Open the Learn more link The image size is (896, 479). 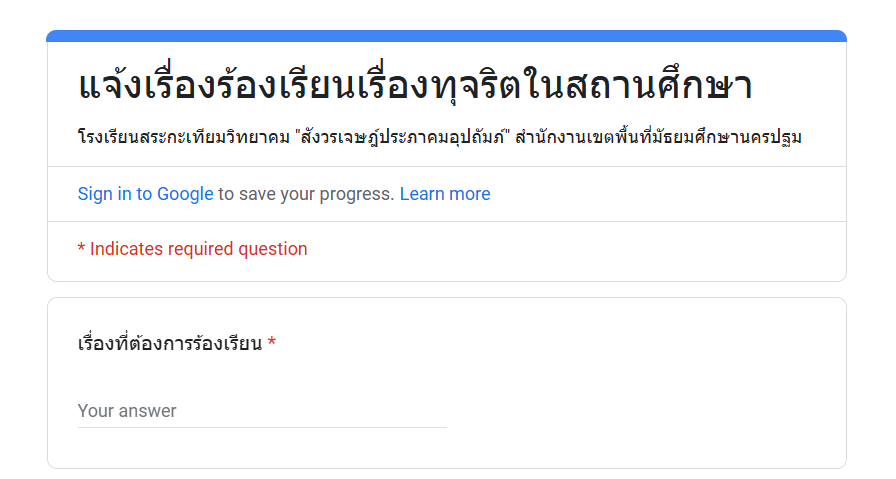[x=445, y=194]
